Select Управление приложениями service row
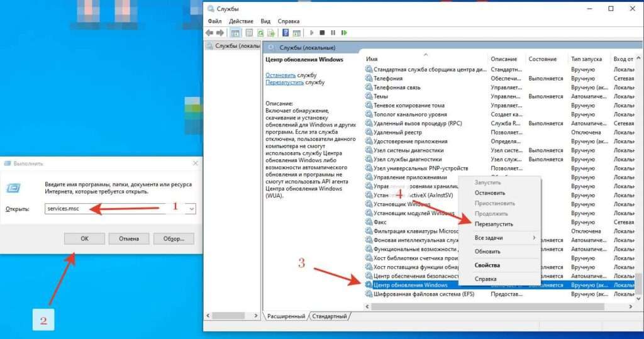 [499, 177]
